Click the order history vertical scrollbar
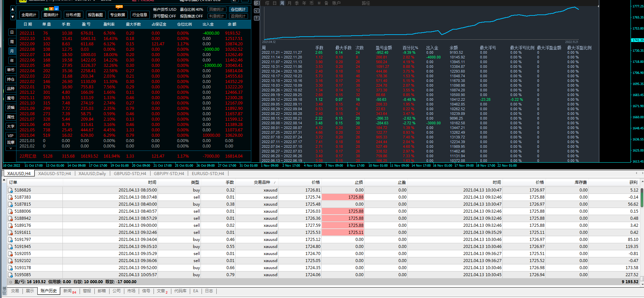Viewport: 644px width, 298px height. click(642, 198)
